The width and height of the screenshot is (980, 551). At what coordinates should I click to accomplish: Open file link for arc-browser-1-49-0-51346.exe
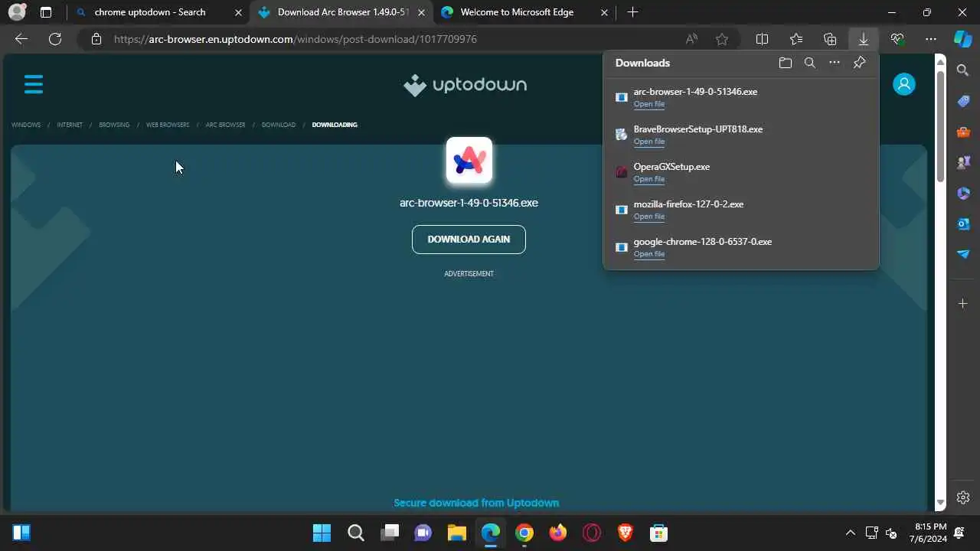pyautogui.click(x=649, y=104)
